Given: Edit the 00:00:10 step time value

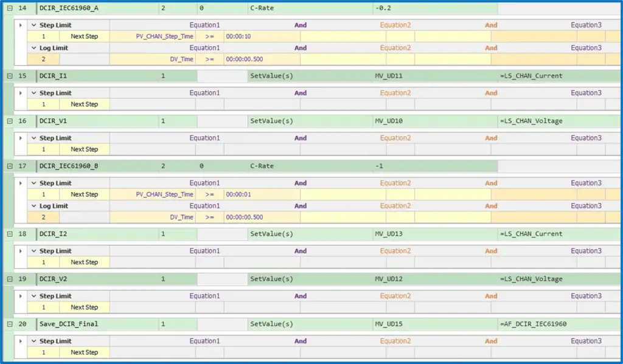Looking at the screenshot, I should coord(262,36).
